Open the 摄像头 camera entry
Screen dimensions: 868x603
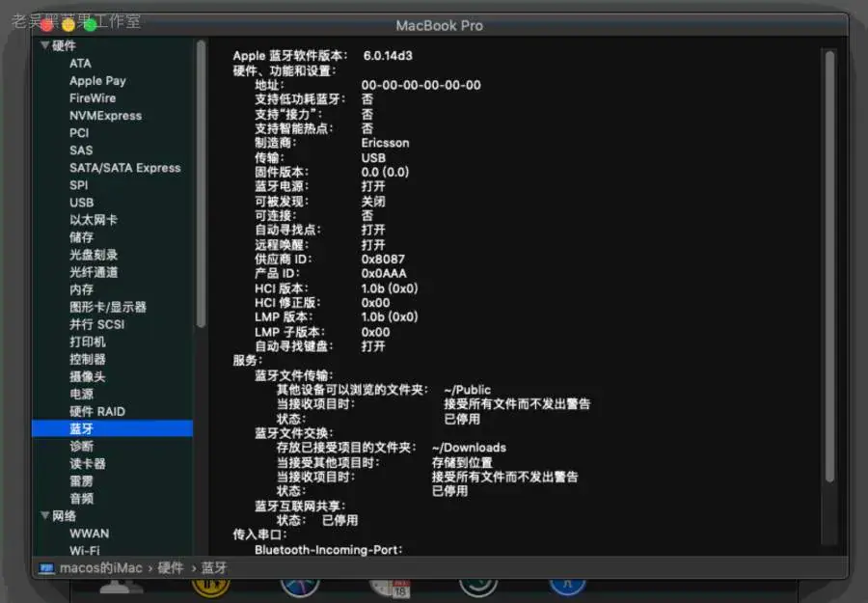87,376
